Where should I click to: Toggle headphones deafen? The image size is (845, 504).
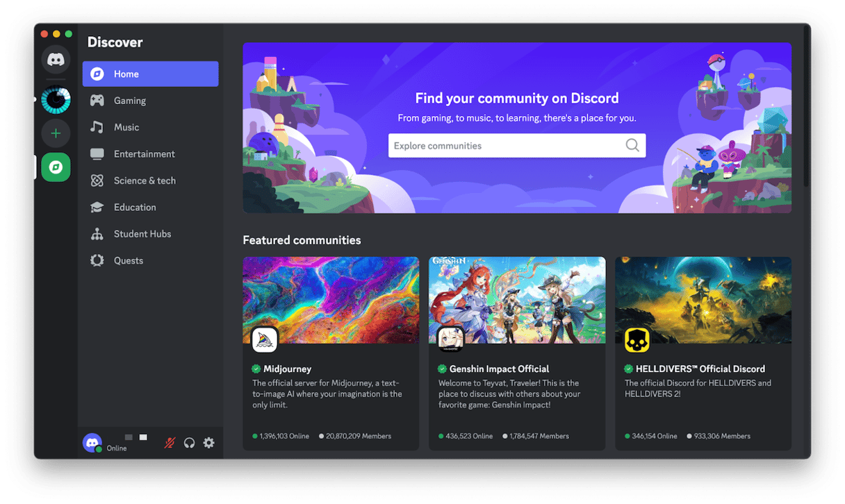pos(189,443)
